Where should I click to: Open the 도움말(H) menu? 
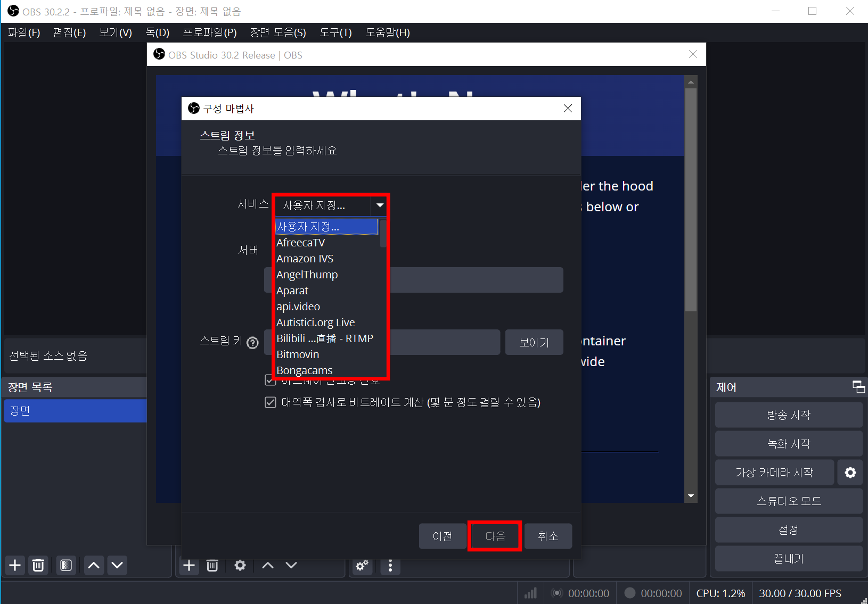(388, 32)
